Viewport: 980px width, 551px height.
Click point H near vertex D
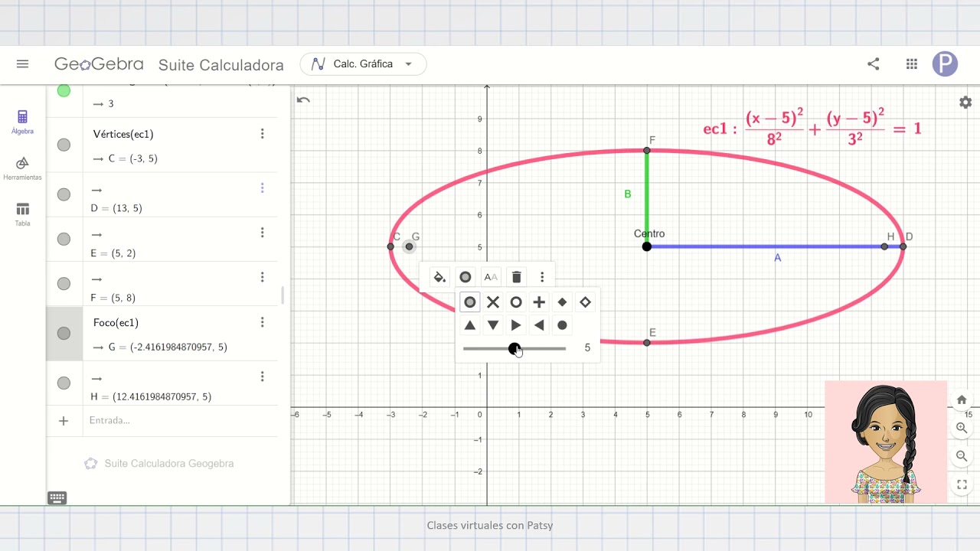pyautogui.click(x=884, y=246)
